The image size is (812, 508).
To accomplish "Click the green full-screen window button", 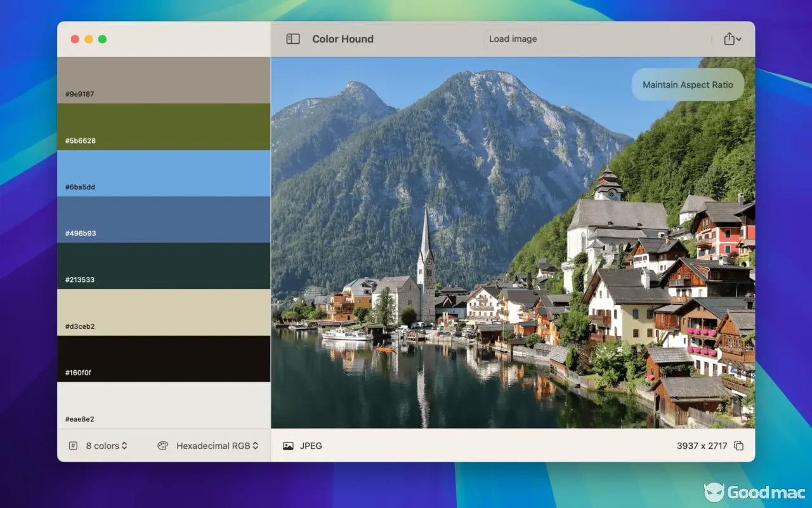I will pos(102,39).
